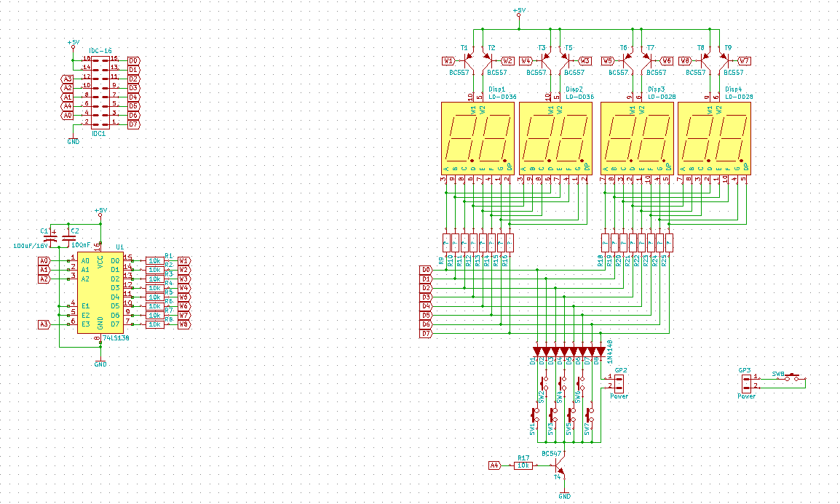Click the D0 bus label left of displays
This screenshot has height=504, width=840.
[x=426, y=270]
